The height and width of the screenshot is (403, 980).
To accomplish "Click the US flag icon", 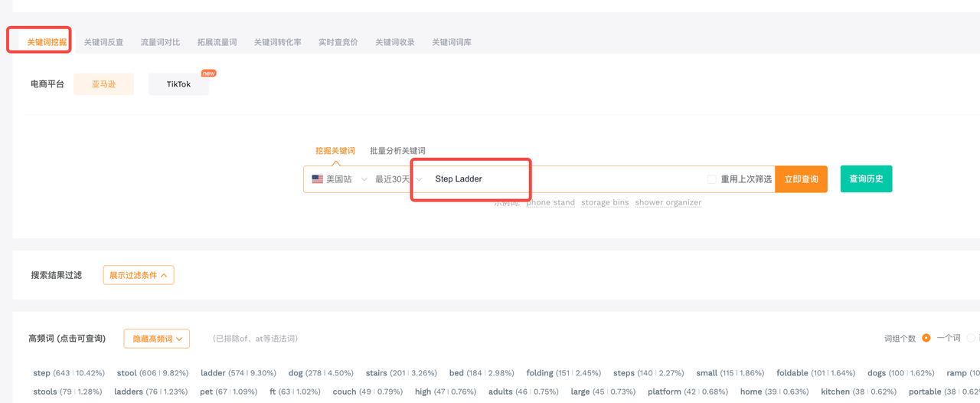I will (x=317, y=179).
